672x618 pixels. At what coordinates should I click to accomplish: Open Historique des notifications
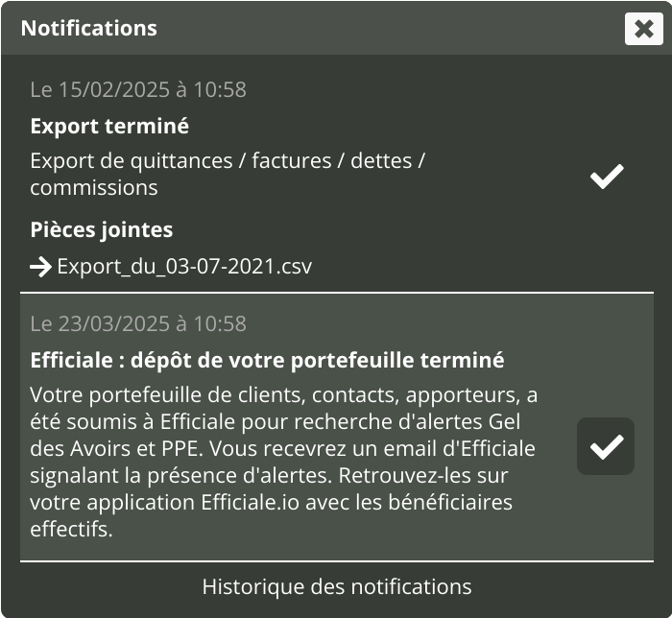point(336,585)
